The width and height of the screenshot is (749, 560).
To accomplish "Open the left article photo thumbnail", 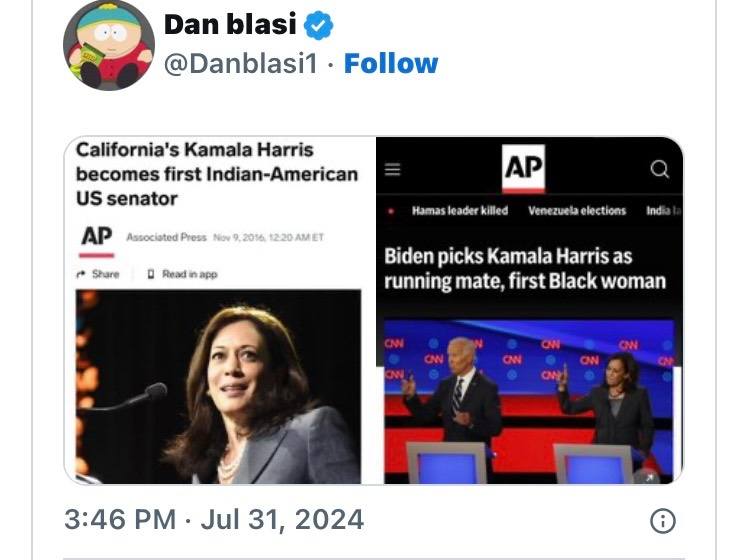I will [x=218, y=387].
